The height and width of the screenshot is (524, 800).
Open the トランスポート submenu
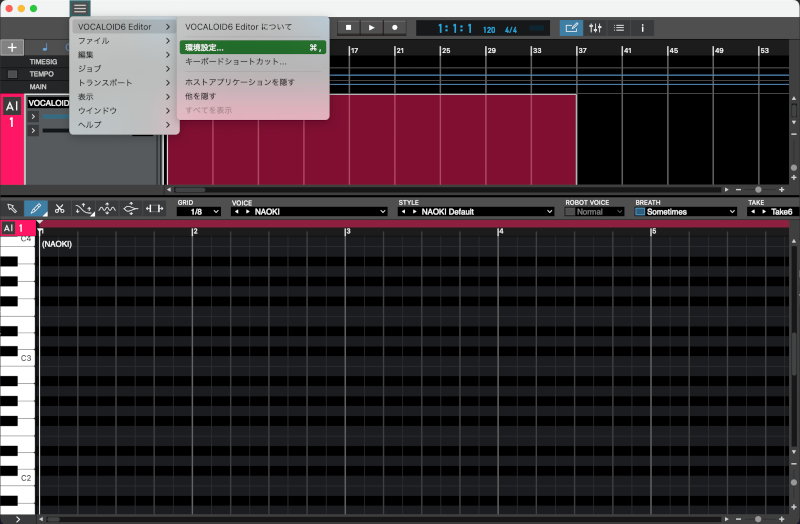click(124, 83)
